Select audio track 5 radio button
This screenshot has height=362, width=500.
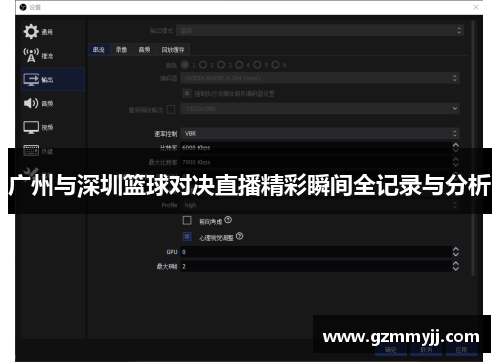(x=257, y=65)
